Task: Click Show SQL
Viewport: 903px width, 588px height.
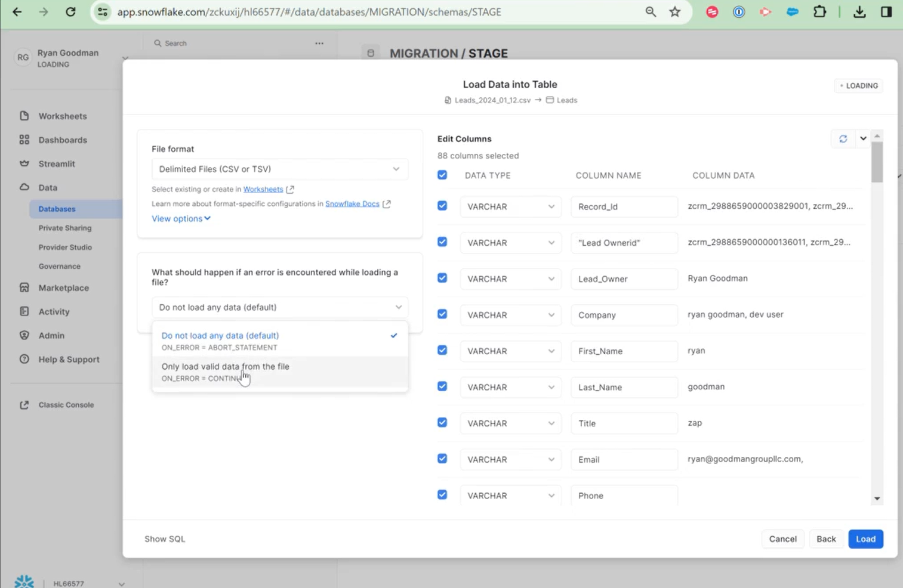Action: pos(165,539)
